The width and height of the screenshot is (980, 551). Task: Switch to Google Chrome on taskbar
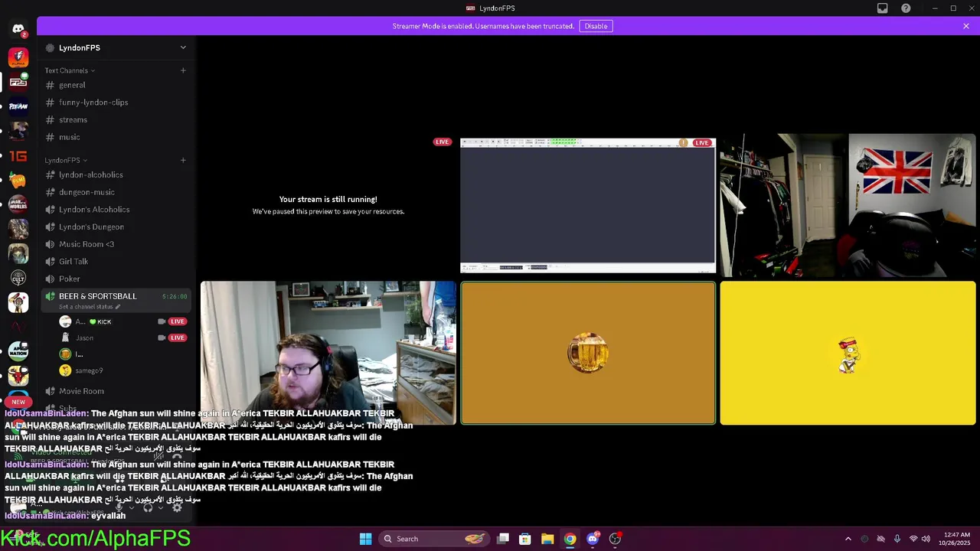tap(570, 539)
